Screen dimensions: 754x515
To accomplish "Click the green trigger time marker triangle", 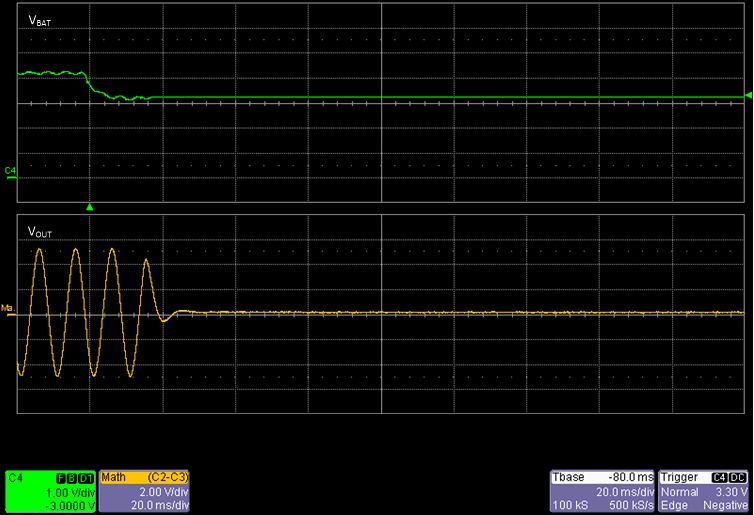I will (x=90, y=207).
